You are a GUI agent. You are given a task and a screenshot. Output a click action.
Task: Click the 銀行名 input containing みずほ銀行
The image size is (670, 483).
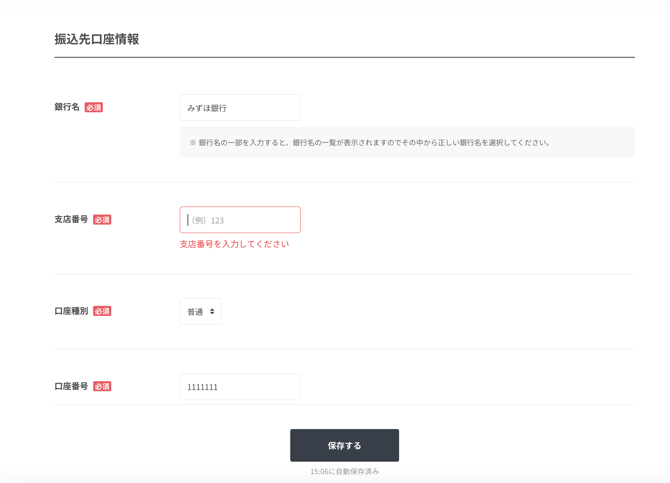pyautogui.click(x=240, y=108)
